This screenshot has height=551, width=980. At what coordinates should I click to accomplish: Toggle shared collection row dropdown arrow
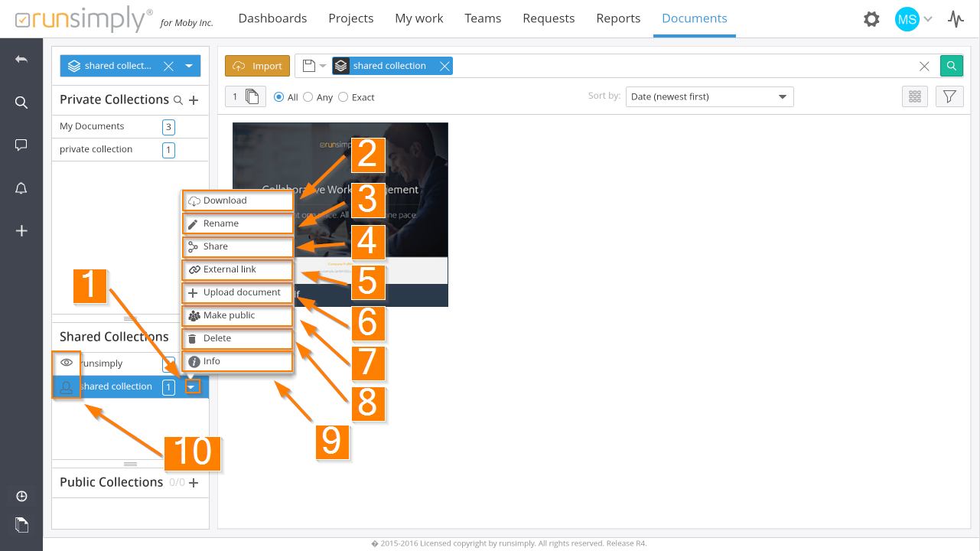190,387
